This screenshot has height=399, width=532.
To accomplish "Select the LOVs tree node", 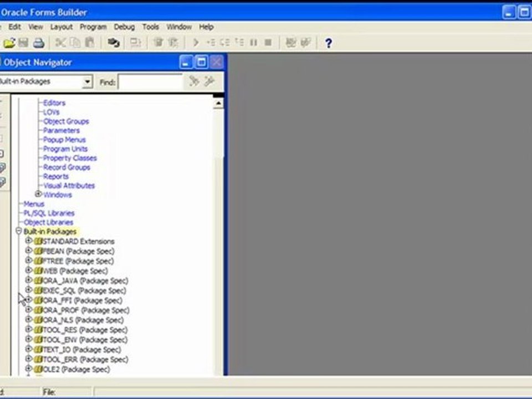I will coord(51,112).
